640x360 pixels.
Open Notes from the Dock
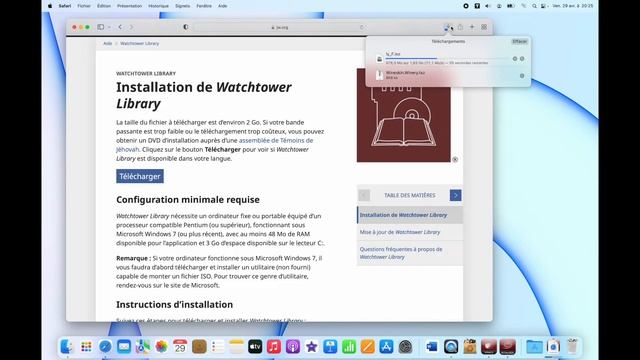pyautogui.click(x=236, y=347)
